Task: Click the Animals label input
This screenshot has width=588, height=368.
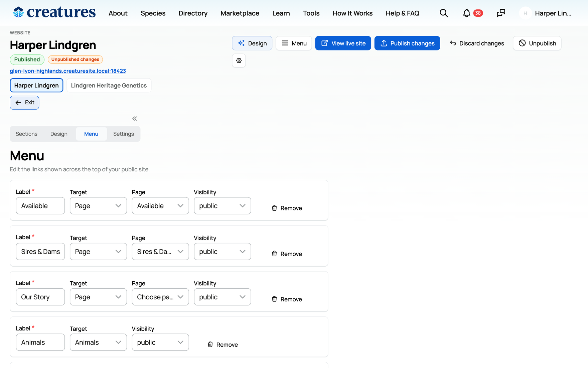Action: coord(40,342)
